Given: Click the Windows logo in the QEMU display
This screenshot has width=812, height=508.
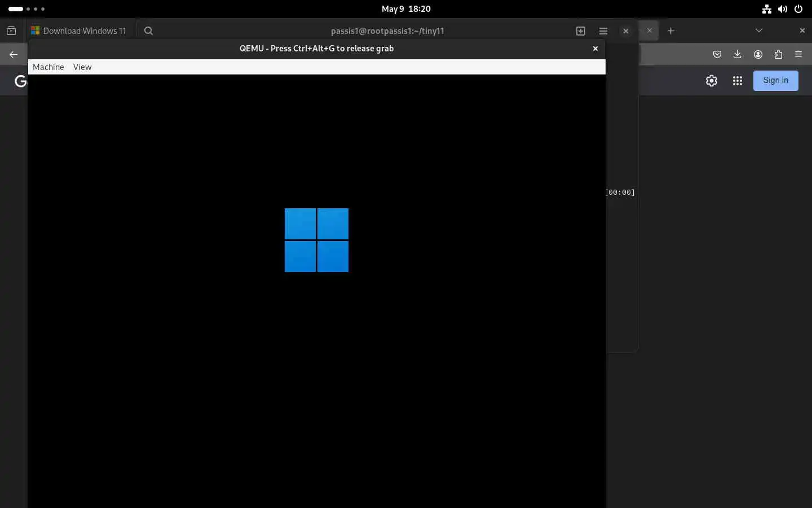Looking at the screenshot, I should coord(316,240).
